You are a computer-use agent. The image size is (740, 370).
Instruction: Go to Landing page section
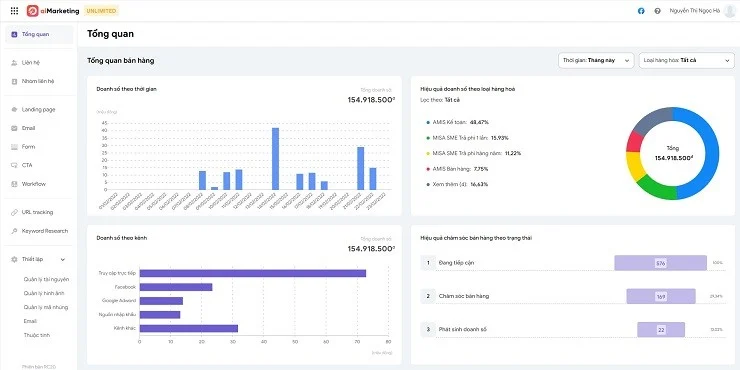[39, 109]
